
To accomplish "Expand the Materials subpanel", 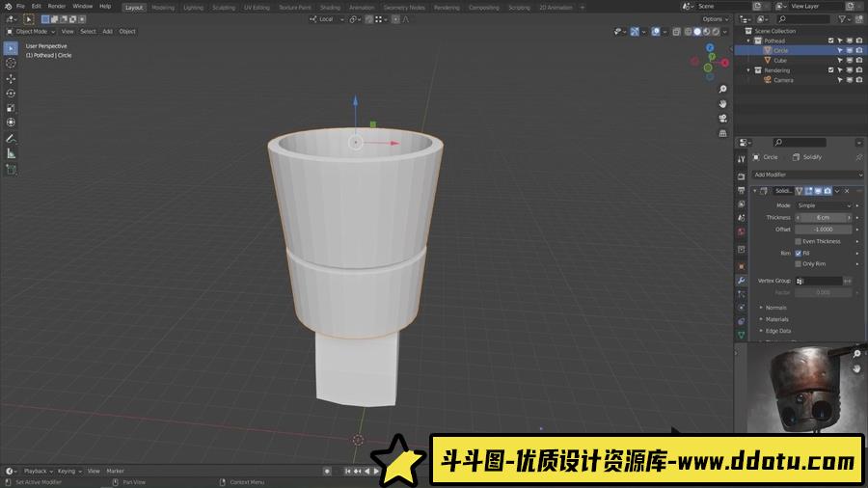I will coord(775,319).
